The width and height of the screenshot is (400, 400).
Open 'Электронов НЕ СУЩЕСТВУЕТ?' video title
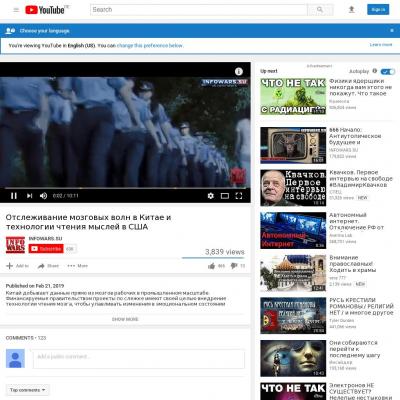coord(361,391)
